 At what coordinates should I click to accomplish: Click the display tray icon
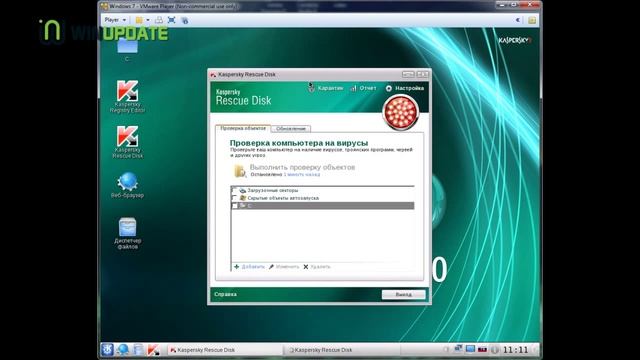pos(470,349)
